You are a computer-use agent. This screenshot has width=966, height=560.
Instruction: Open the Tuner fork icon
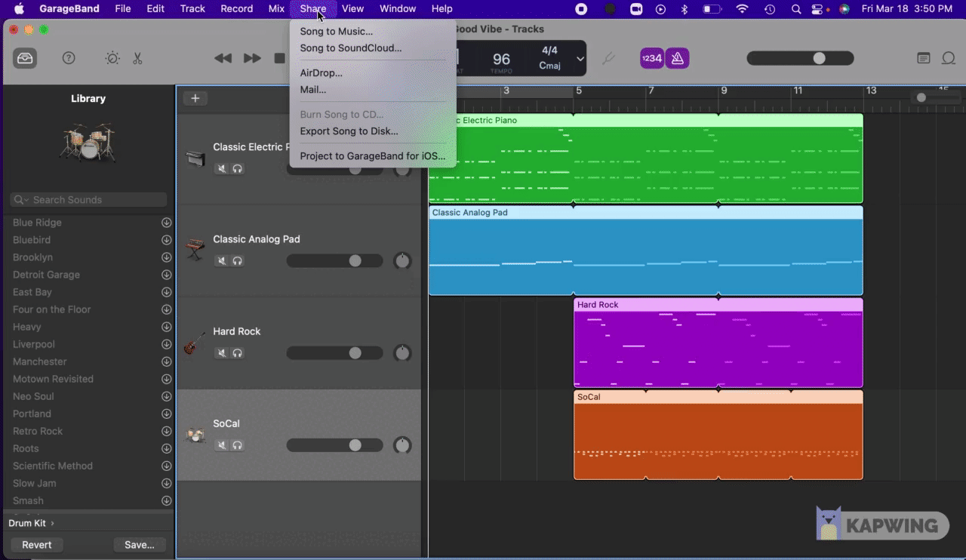point(608,58)
